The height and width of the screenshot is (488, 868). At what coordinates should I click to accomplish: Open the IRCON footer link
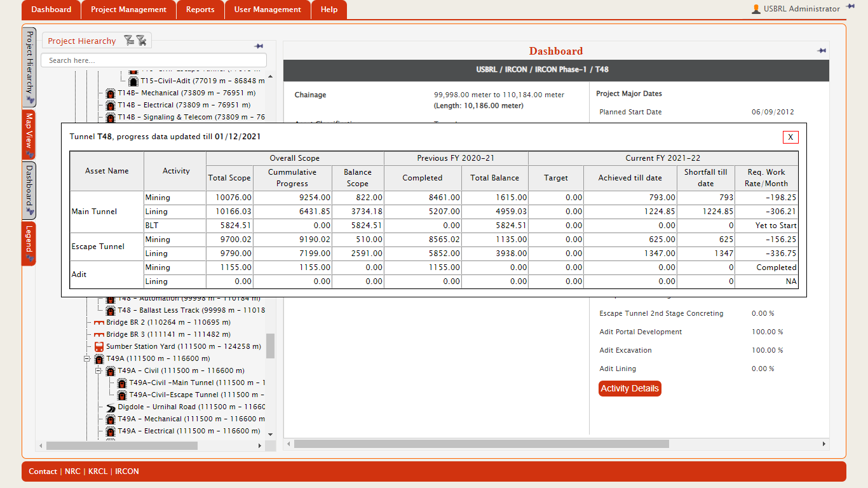[x=127, y=471]
